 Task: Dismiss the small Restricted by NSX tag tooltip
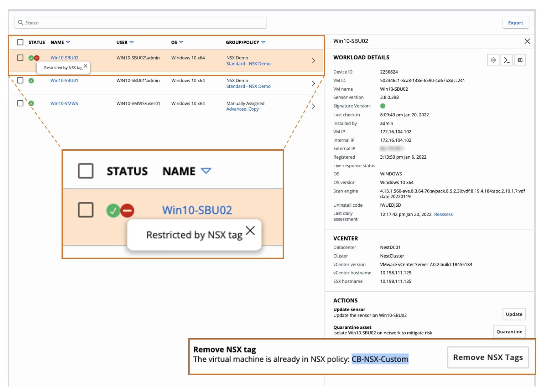[x=85, y=66]
